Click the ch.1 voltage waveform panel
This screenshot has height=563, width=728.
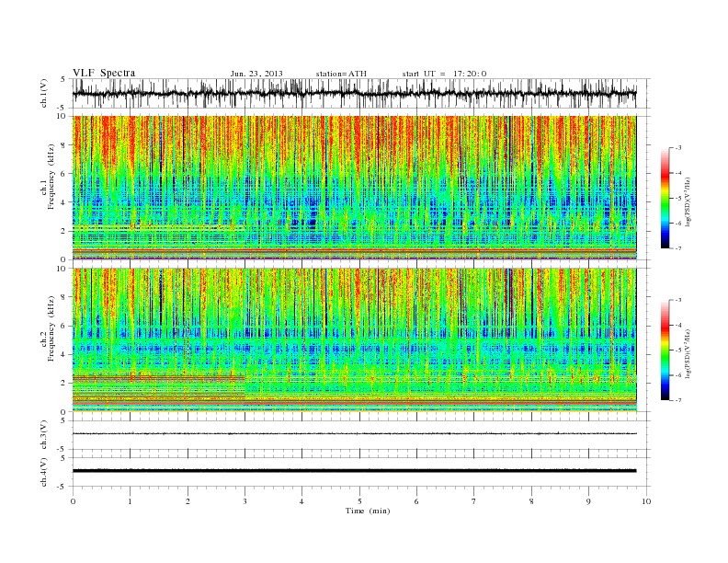(x=361, y=93)
